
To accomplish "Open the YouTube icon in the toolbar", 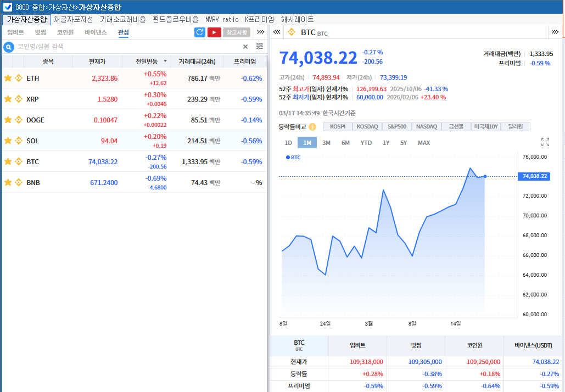I will 214,32.
